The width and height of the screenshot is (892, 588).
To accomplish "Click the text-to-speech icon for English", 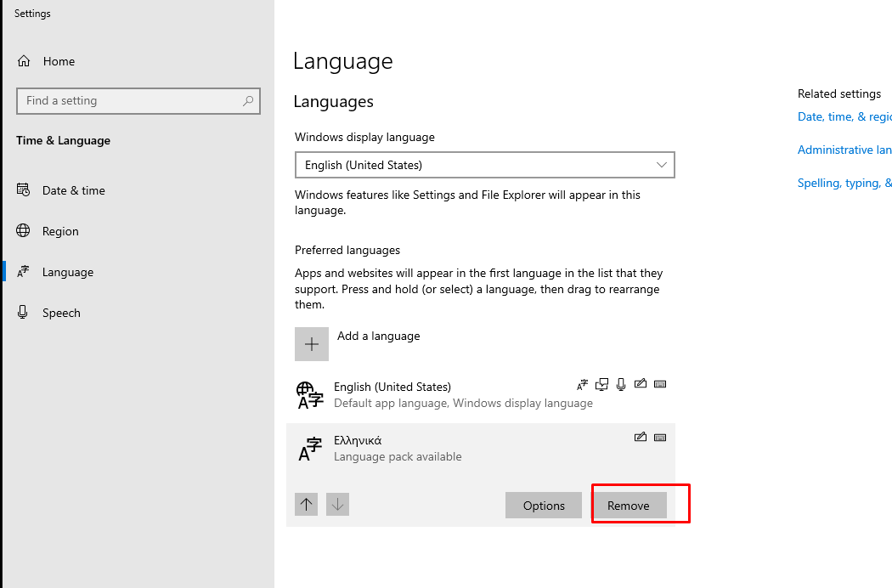I will (x=601, y=384).
